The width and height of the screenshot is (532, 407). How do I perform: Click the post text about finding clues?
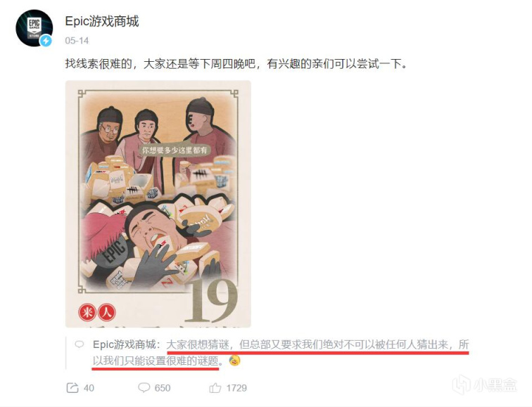(236, 64)
